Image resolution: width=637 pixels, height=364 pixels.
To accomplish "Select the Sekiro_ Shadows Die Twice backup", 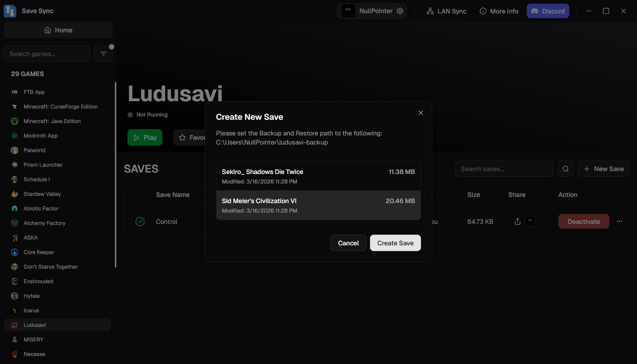I will [x=318, y=176].
